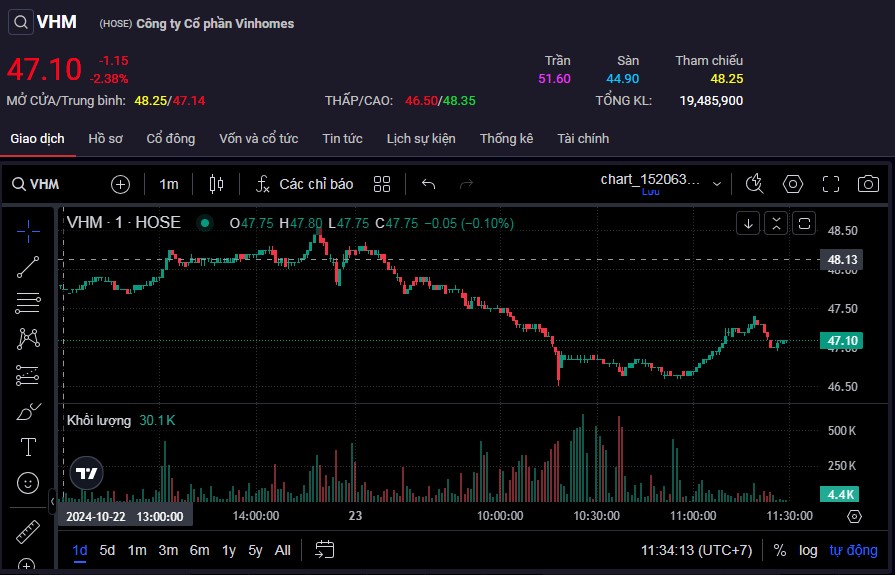Open the Tài chính tab
Image resolution: width=895 pixels, height=575 pixels.
[x=583, y=139]
